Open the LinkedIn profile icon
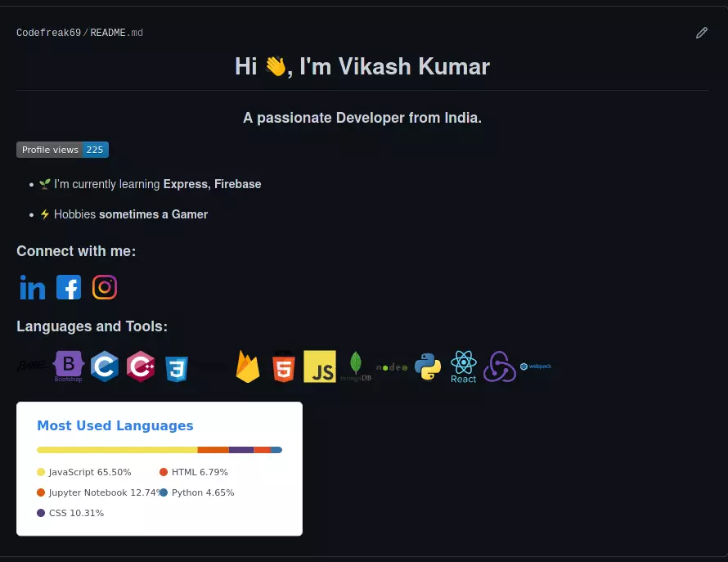728x562 pixels. click(x=33, y=287)
